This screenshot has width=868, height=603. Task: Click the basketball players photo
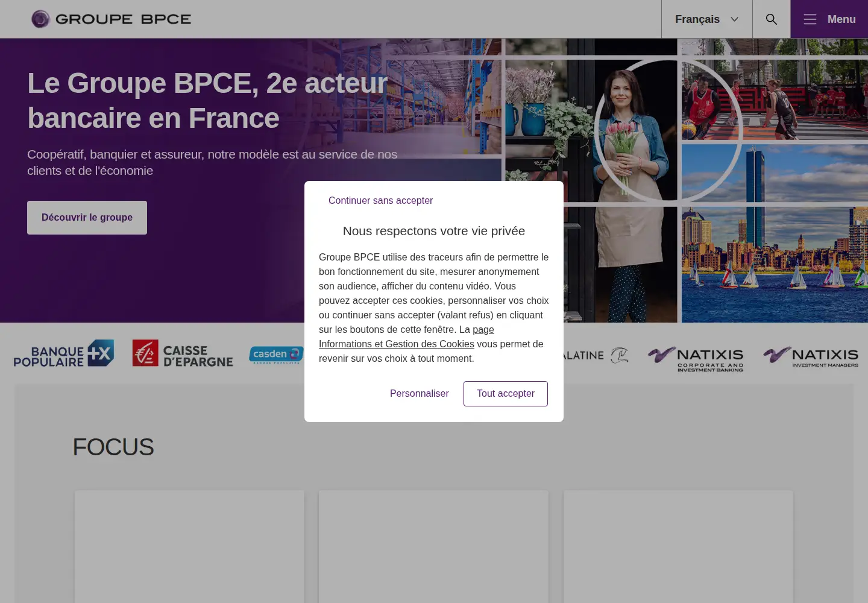[x=775, y=99]
